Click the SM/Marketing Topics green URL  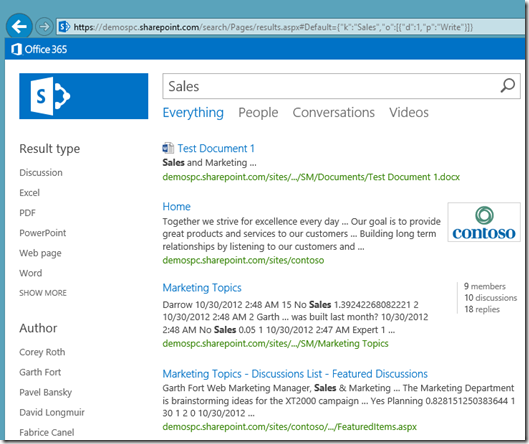[276, 343]
